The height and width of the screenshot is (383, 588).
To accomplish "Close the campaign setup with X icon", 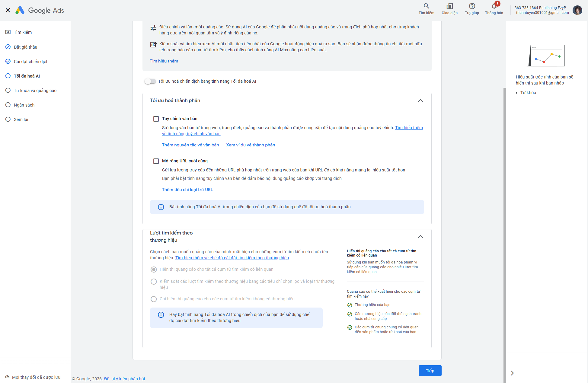I will tap(8, 10).
